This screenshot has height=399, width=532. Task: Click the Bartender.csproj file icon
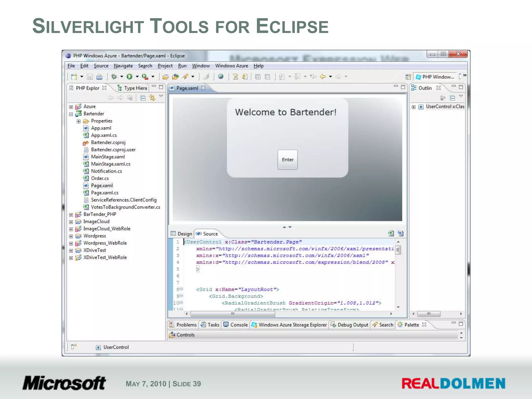click(86, 143)
